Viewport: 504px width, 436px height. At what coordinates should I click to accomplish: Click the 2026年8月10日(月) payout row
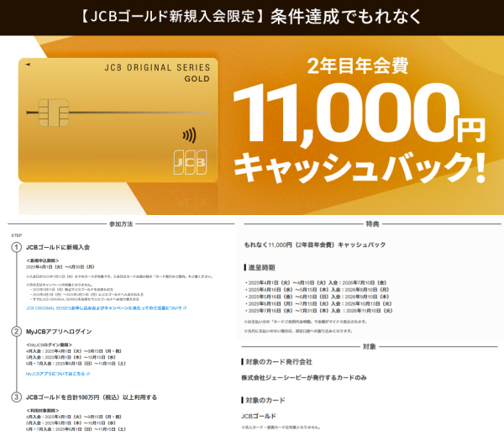[318, 290]
